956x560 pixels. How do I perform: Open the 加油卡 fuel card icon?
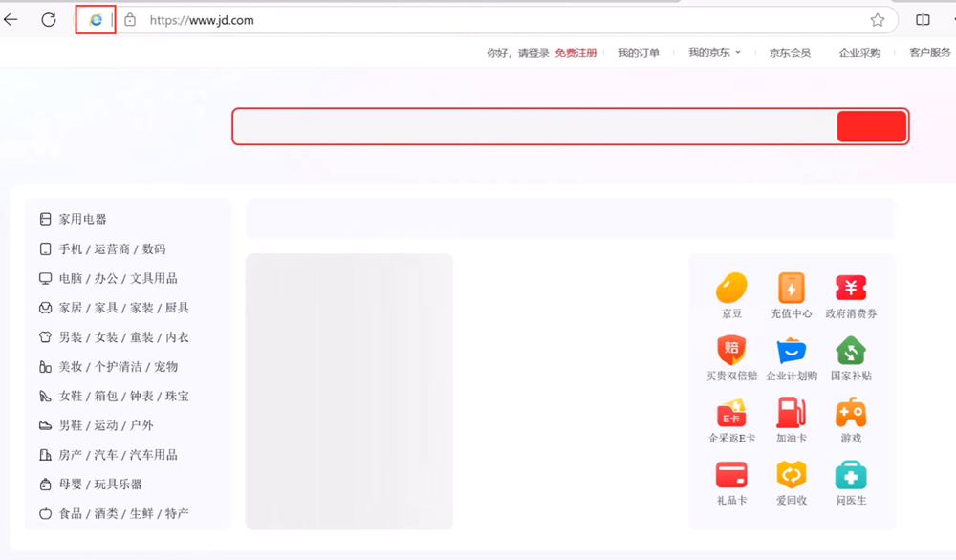tap(791, 412)
